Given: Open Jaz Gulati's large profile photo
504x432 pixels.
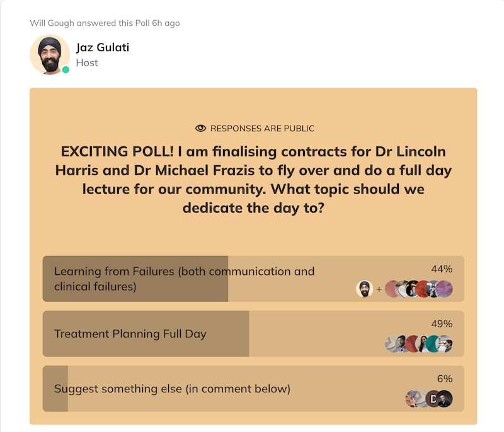Looking at the screenshot, I should pos(50,55).
